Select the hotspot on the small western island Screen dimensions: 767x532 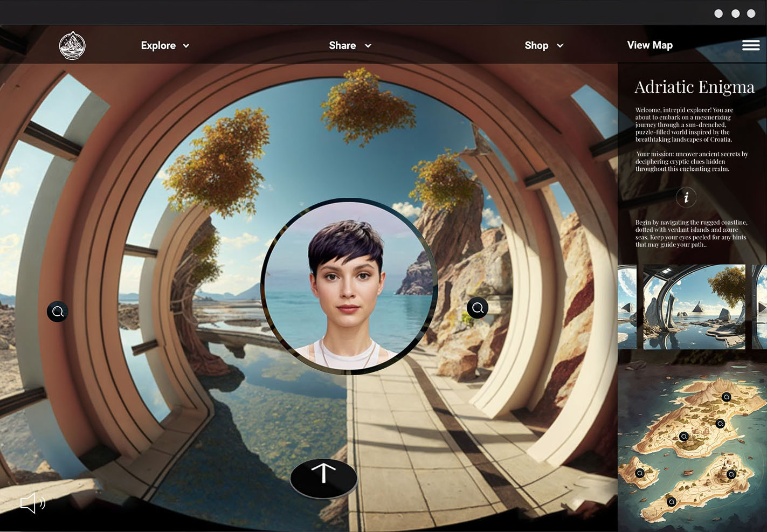coord(640,473)
